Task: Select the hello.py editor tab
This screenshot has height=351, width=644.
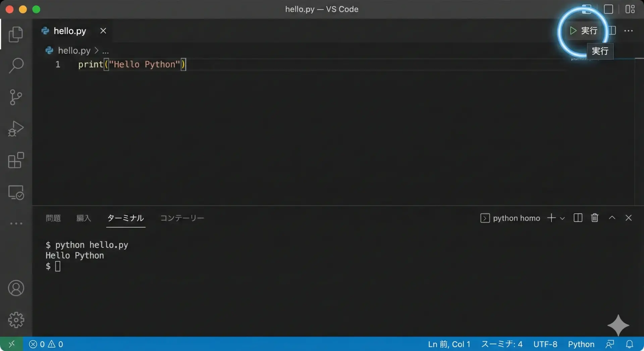Action: click(70, 31)
